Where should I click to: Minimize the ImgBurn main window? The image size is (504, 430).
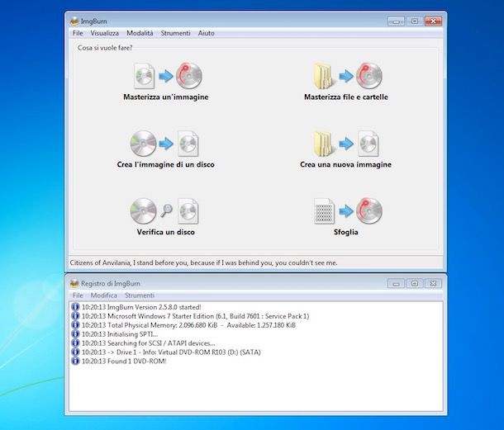pyautogui.click(x=396, y=21)
